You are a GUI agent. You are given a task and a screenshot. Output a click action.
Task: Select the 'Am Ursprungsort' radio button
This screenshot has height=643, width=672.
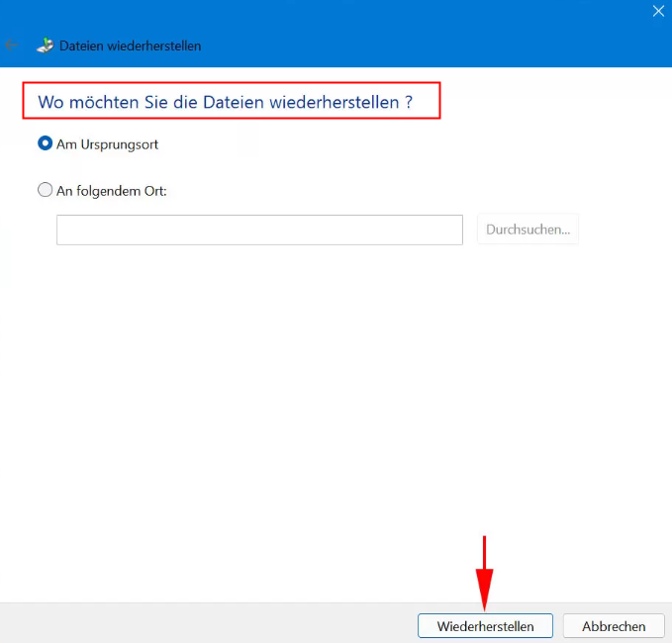(x=45, y=143)
